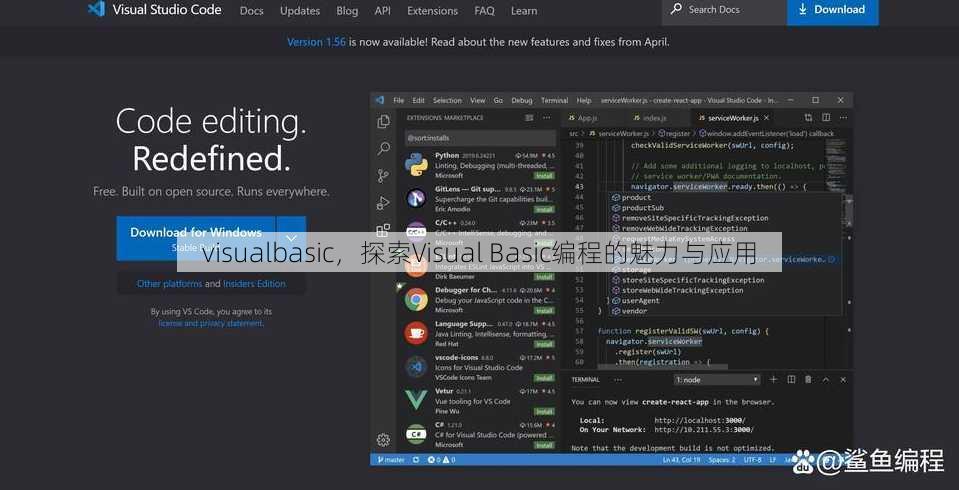
Task: Open the license and privacy statement link
Action: (211, 323)
